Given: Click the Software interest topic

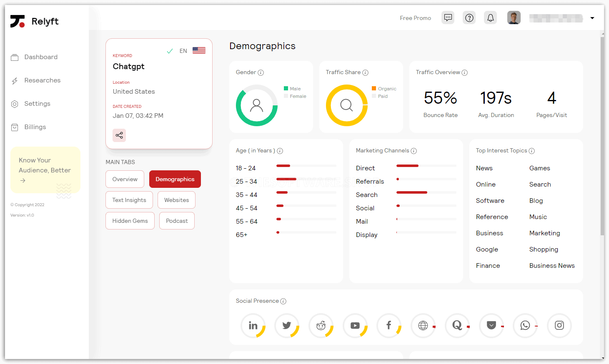Looking at the screenshot, I should click(x=490, y=201).
